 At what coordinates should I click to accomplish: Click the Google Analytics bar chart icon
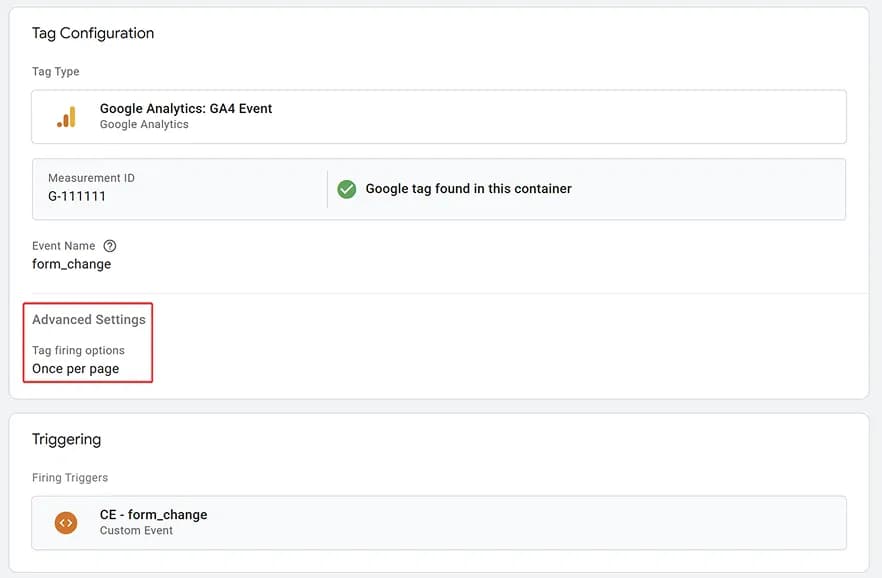pos(66,117)
